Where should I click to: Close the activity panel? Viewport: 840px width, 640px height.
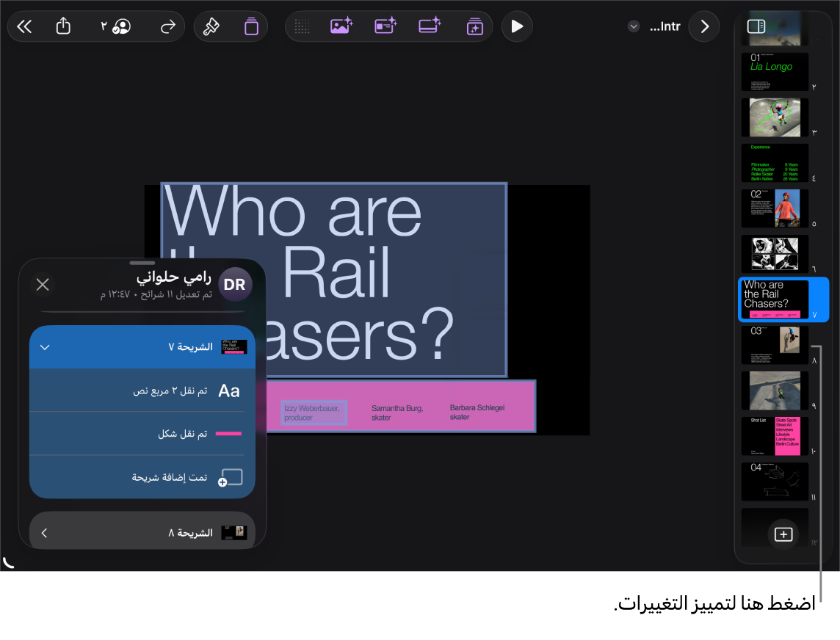pos(43,284)
